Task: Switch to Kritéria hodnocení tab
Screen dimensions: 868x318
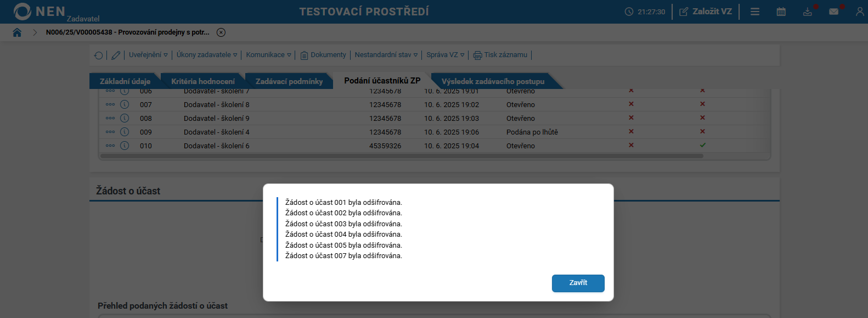Action: point(202,81)
